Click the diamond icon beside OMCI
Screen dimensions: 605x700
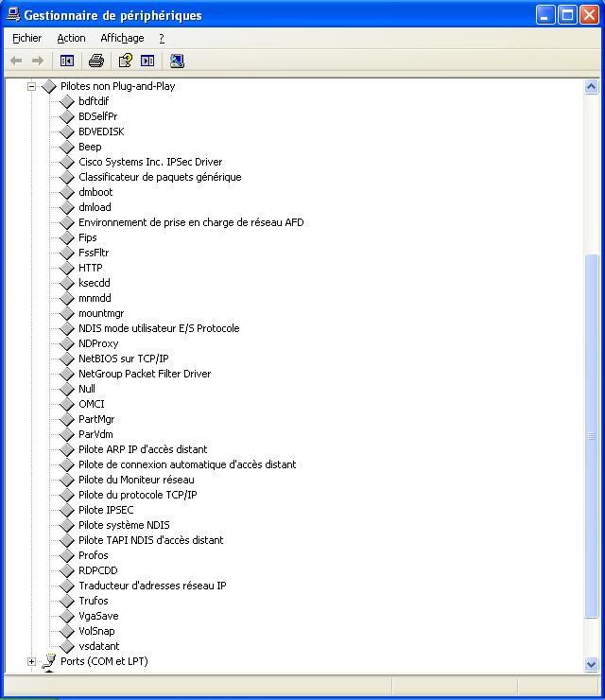(67, 404)
